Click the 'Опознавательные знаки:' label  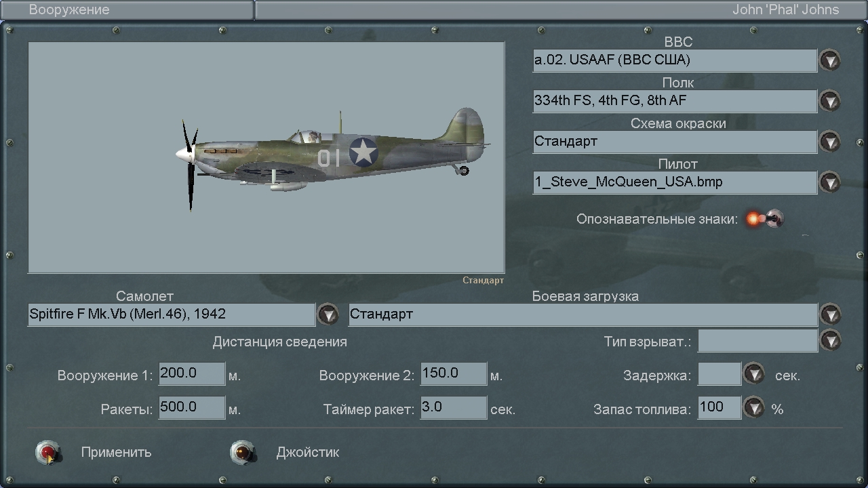pos(657,219)
